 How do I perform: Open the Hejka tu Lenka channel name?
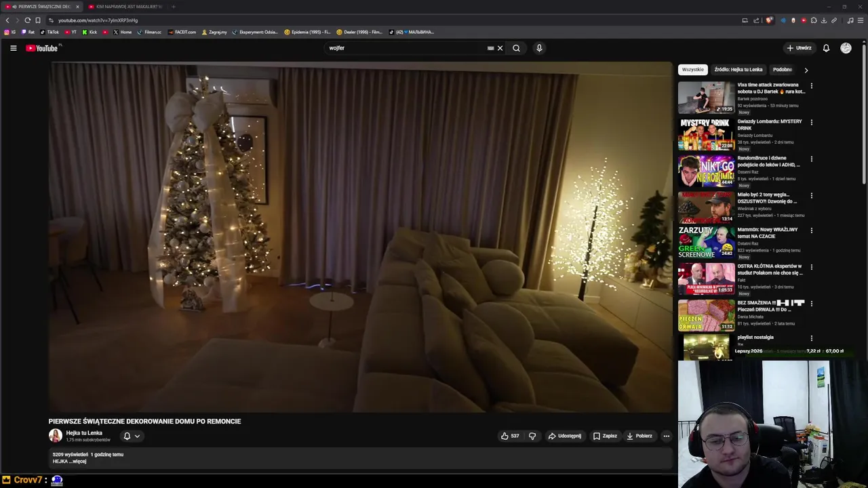coord(84,433)
